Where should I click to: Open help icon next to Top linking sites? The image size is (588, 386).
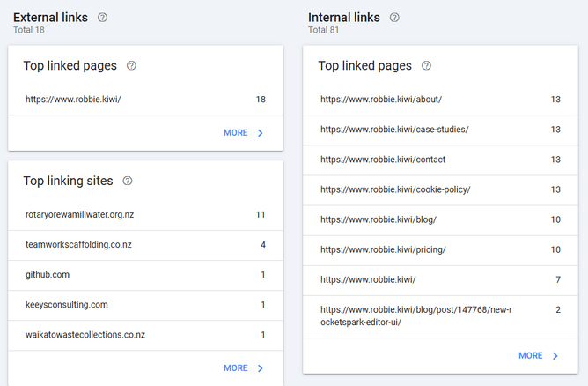[x=128, y=181]
